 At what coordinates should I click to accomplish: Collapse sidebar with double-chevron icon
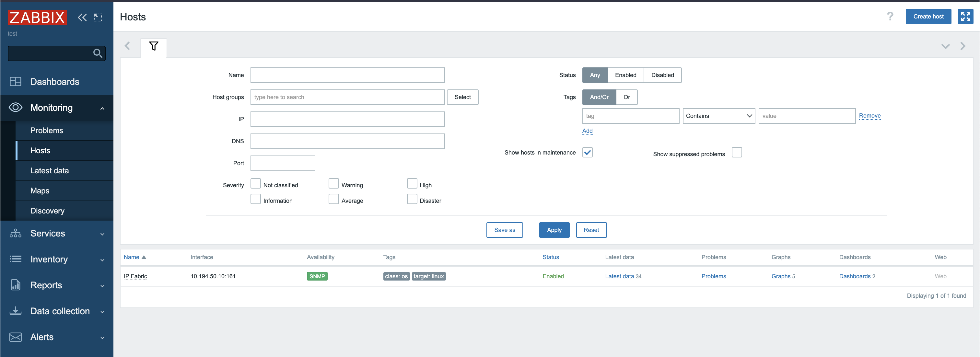pos(82,17)
